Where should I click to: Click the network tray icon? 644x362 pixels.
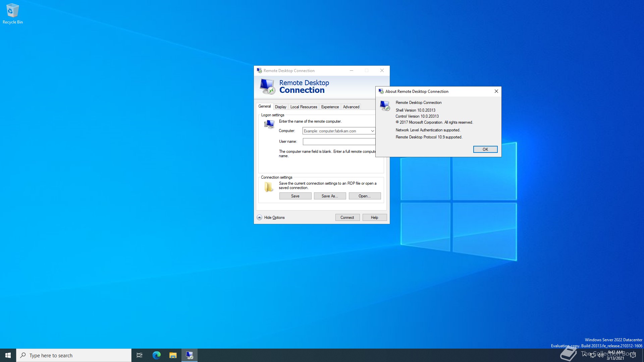pyautogui.click(x=592, y=355)
